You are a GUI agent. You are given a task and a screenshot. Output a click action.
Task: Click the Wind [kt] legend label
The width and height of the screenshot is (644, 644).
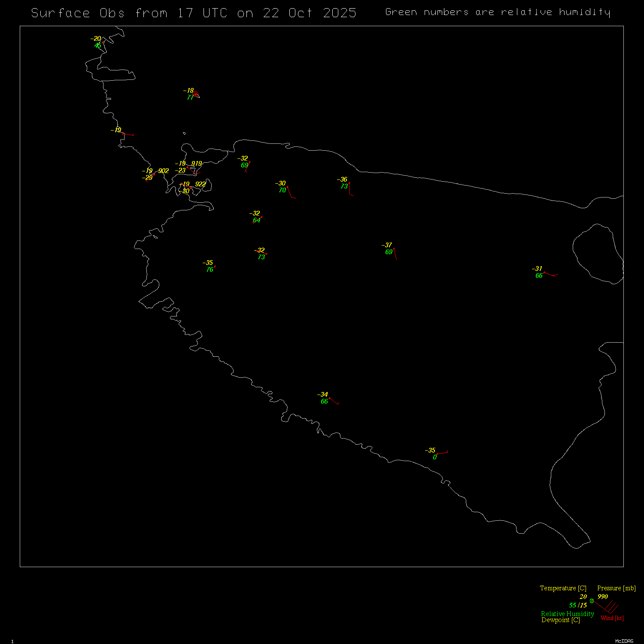click(612, 618)
